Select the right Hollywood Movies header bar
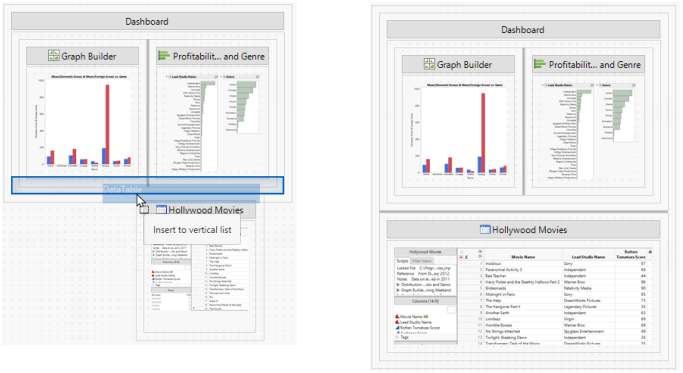 point(523,230)
